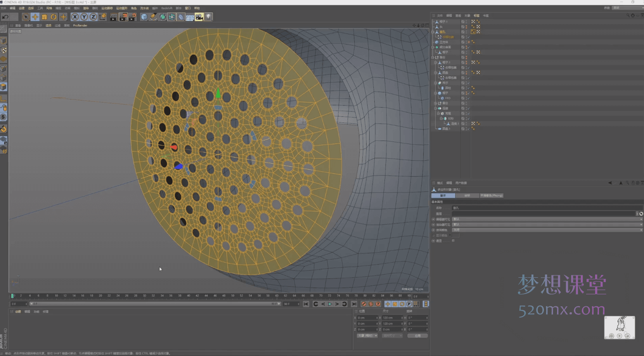Select the Scale tool in the toolbar
644x356 pixels.
(x=44, y=17)
